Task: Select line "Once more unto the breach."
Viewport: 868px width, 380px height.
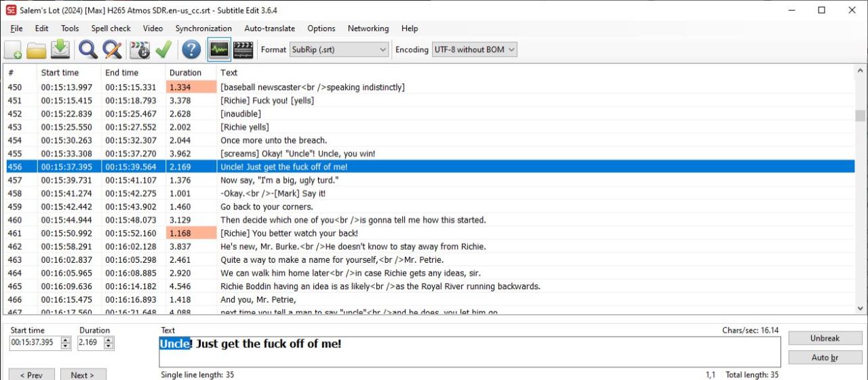Action: click(430, 140)
